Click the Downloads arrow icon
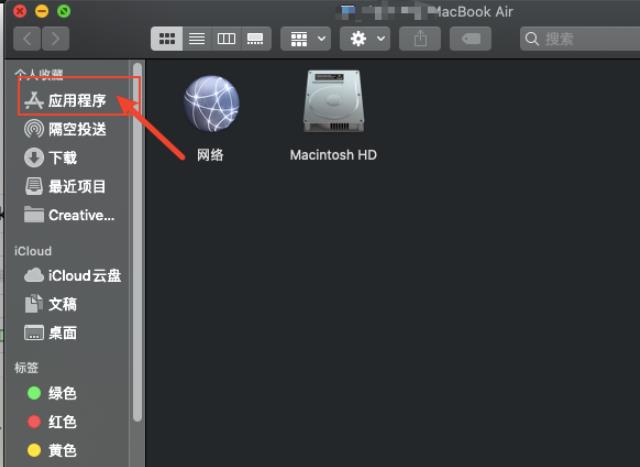The height and width of the screenshot is (467, 640). pyautogui.click(x=34, y=158)
